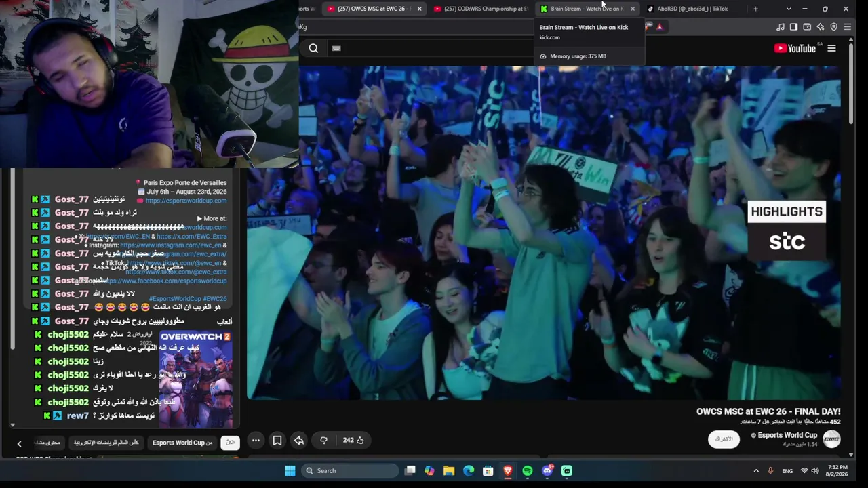
Task: Close the Brain Stream Kick tab
Action: (x=633, y=9)
